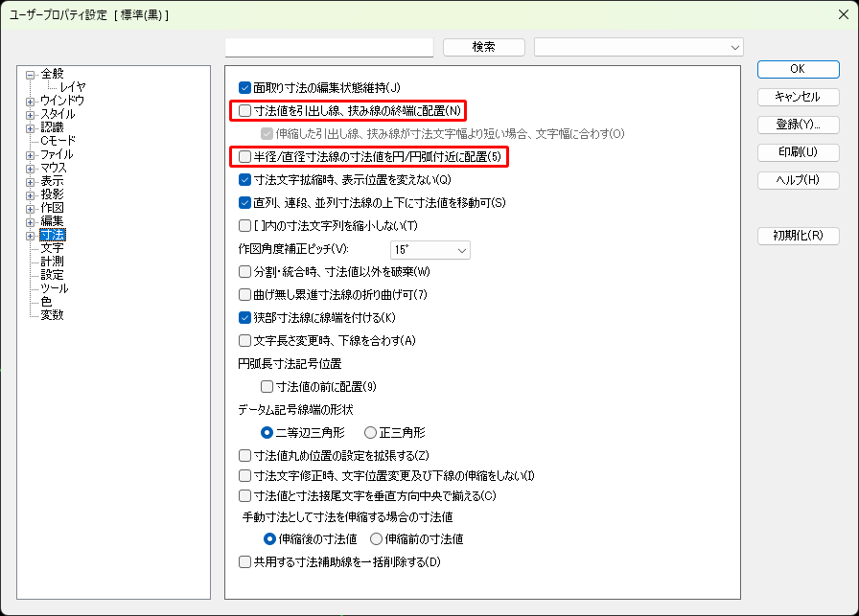
Task: Select 計測 in the category tree
Action: [53, 262]
